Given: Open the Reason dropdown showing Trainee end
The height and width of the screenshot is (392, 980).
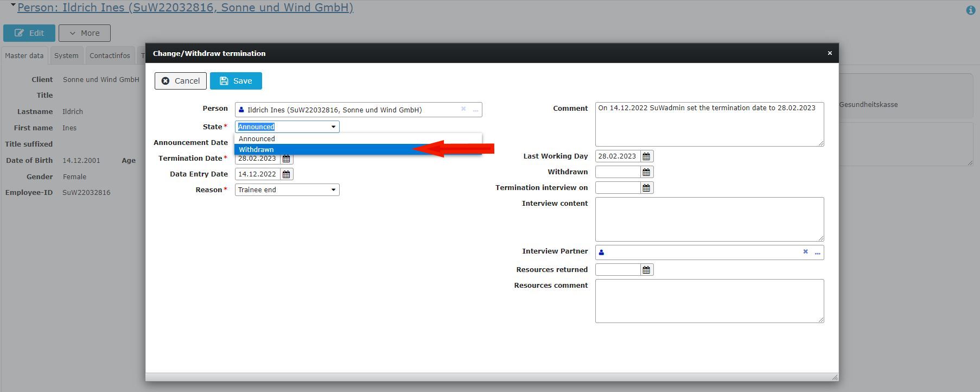Looking at the screenshot, I should 287,189.
